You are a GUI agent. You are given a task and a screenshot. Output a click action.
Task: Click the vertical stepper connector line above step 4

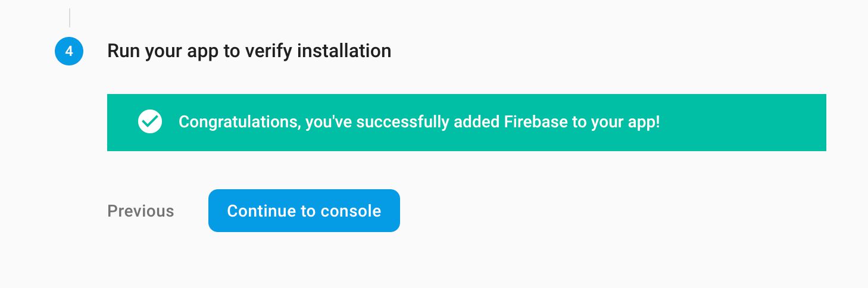[x=70, y=18]
